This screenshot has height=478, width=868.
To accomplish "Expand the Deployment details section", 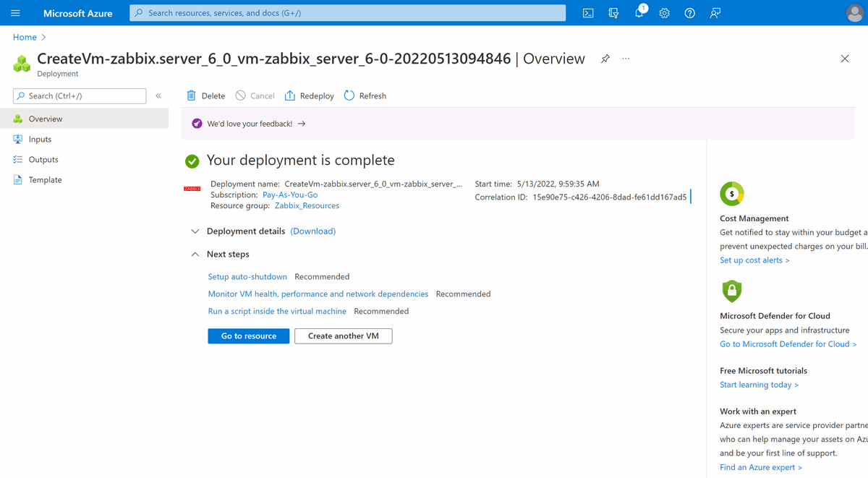I will [195, 231].
